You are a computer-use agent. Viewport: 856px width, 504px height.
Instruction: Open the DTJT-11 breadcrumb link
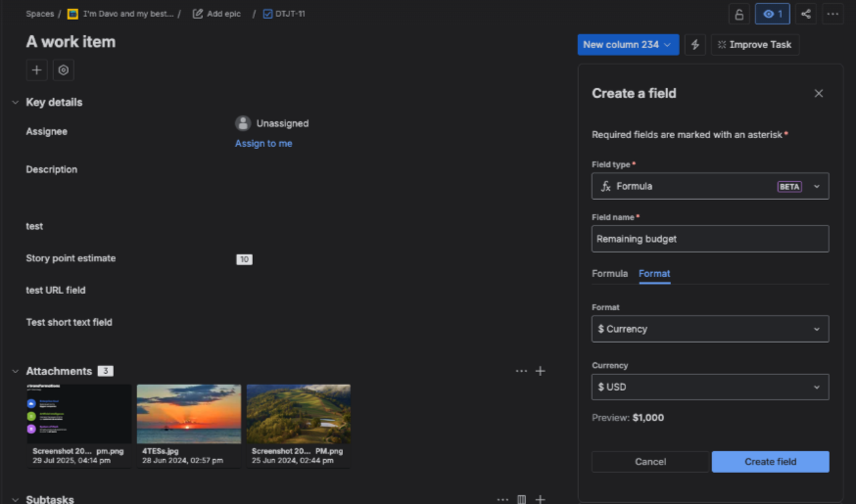(284, 14)
